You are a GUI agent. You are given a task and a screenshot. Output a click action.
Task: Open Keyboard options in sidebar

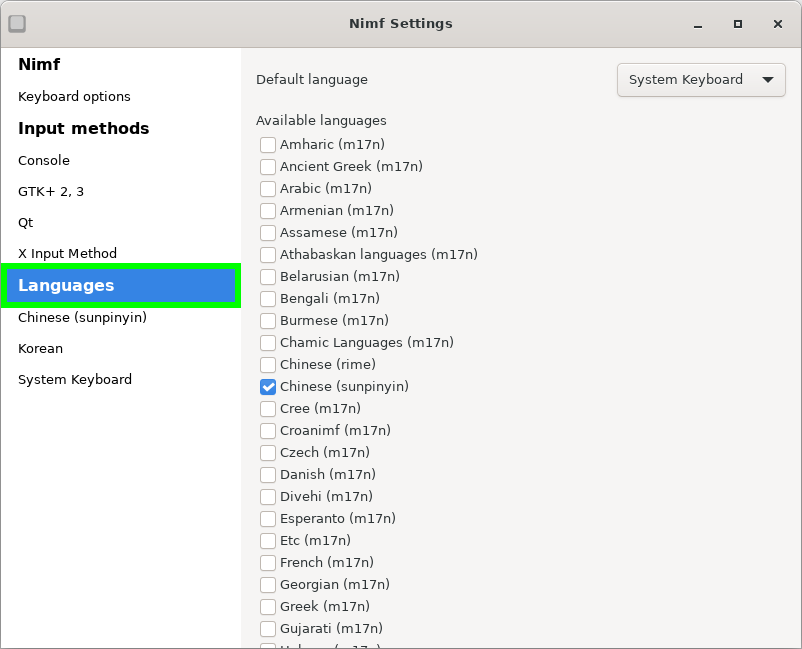pyautogui.click(x=74, y=97)
